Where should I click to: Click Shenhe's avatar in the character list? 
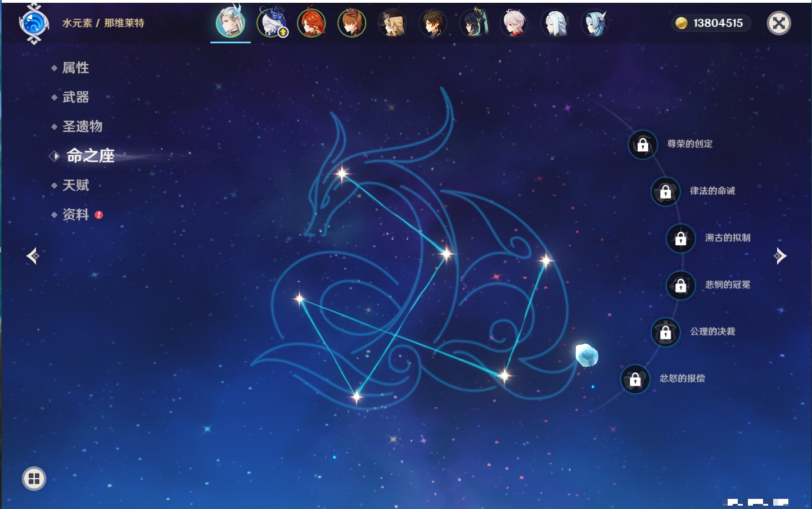point(554,24)
